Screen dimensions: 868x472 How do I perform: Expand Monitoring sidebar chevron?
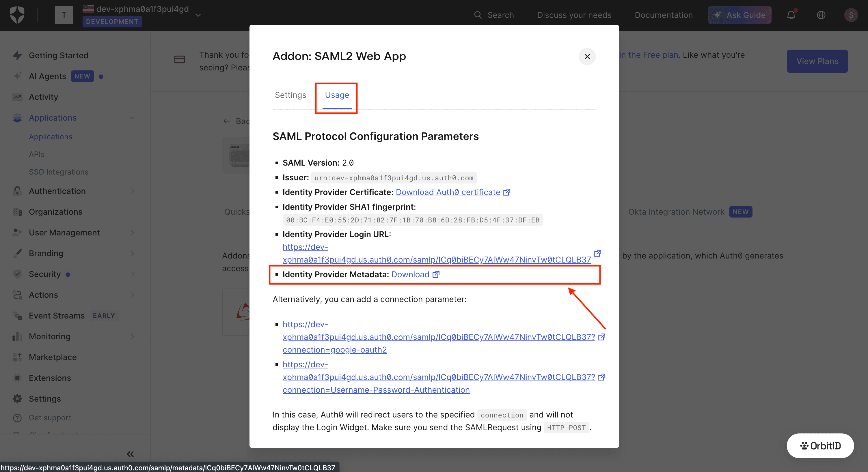pos(132,336)
